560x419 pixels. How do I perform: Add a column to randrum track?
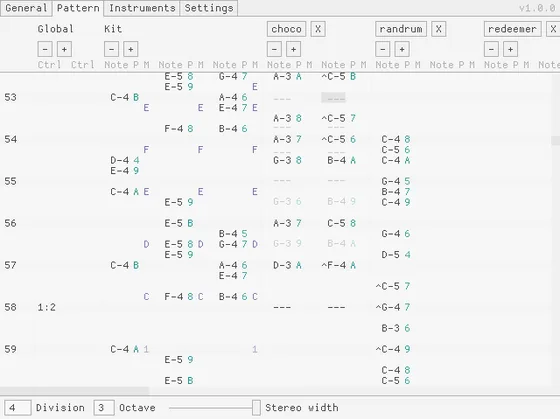pos(402,49)
